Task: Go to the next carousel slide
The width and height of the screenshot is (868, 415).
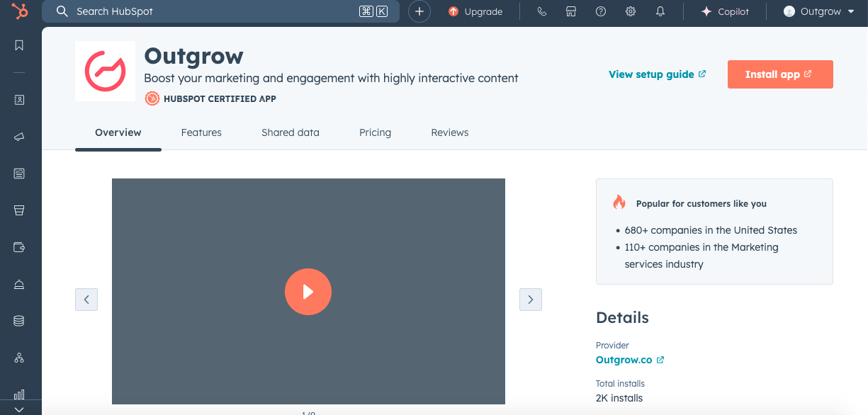Action: point(531,300)
